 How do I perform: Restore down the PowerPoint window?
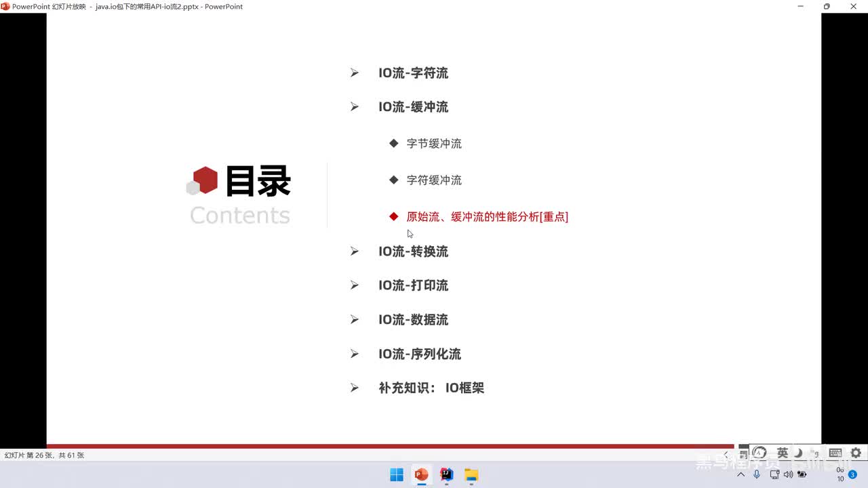click(x=827, y=6)
